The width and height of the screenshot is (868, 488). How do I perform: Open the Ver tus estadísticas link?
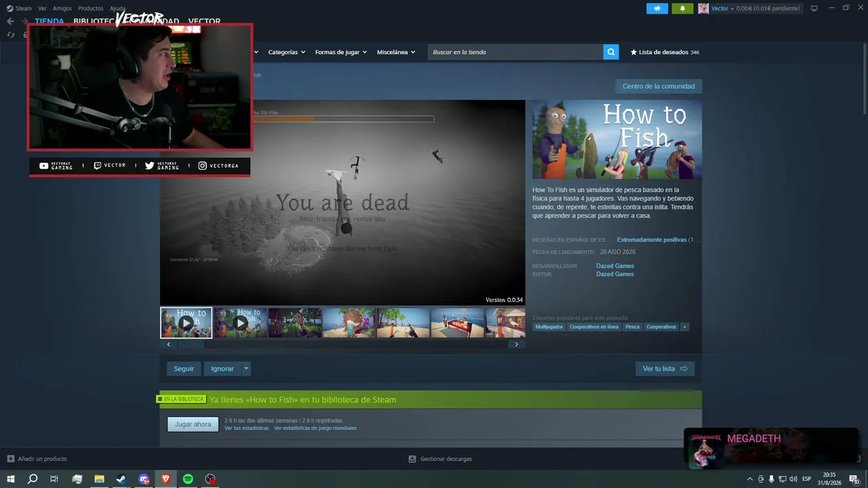pyautogui.click(x=247, y=428)
